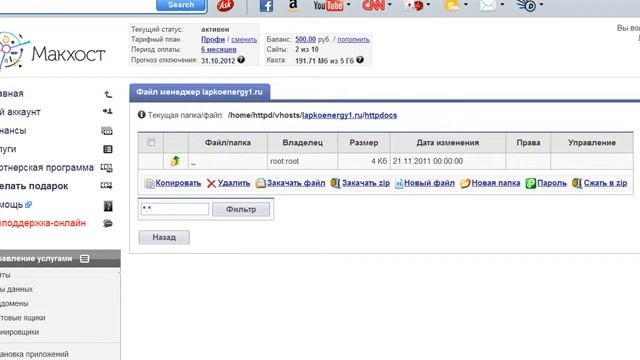Open the YouTube toolbar icon
Viewport: 640px width, 360px height.
pyautogui.click(x=328, y=5)
